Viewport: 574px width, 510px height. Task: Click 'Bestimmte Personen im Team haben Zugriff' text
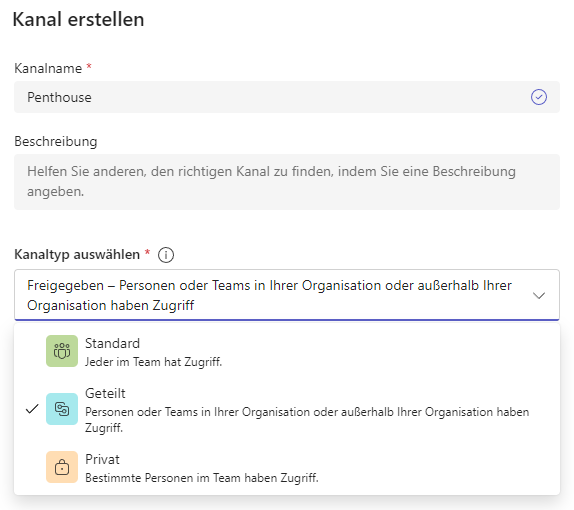click(x=202, y=478)
